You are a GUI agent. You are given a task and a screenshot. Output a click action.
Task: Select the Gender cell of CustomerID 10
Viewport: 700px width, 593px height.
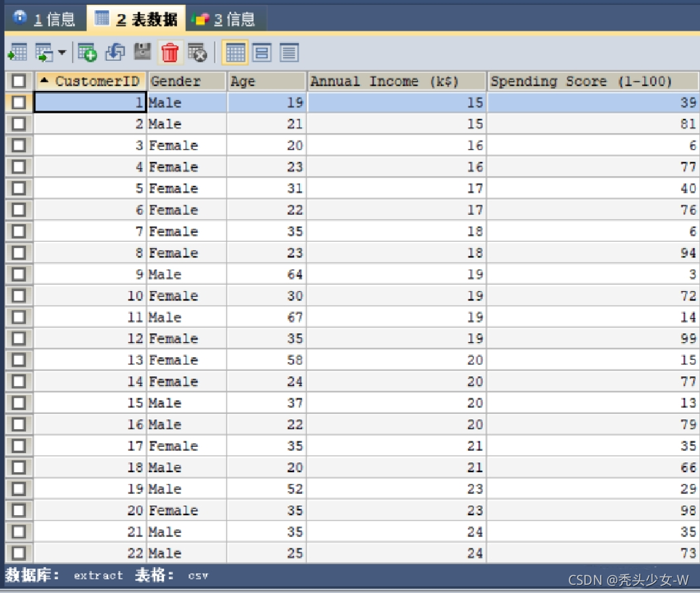(187, 296)
